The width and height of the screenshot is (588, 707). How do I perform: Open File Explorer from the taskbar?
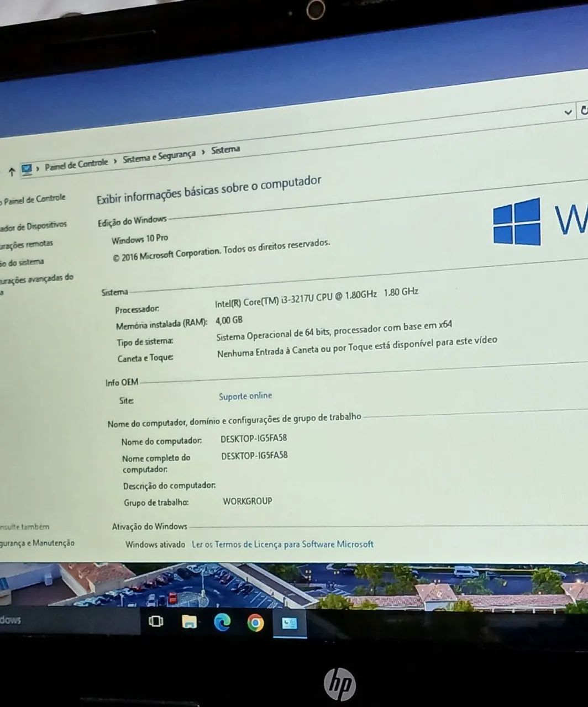[189, 622]
